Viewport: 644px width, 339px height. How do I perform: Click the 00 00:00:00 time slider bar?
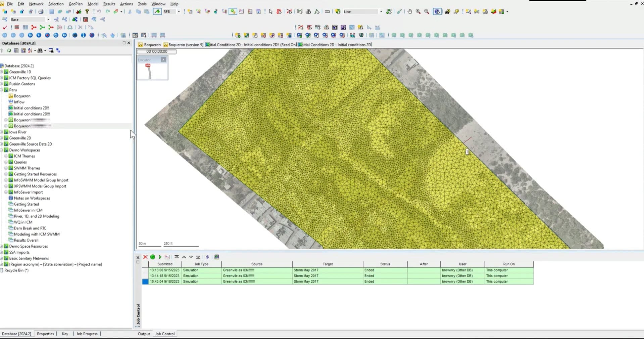tap(157, 51)
